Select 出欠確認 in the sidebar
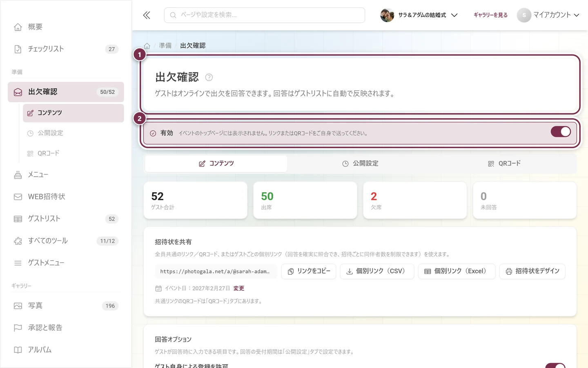588x368 pixels. pyautogui.click(x=66, y=92)
